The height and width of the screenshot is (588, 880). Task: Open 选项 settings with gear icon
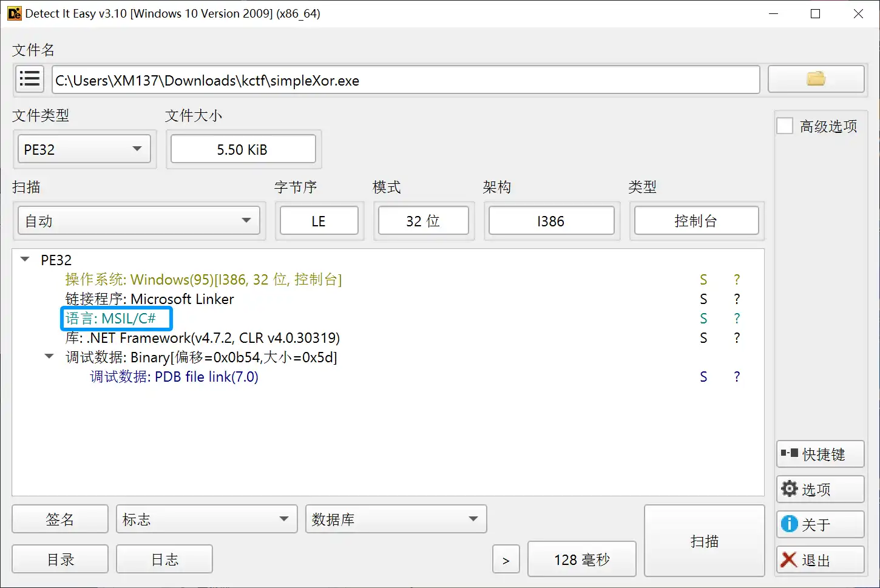820,490
